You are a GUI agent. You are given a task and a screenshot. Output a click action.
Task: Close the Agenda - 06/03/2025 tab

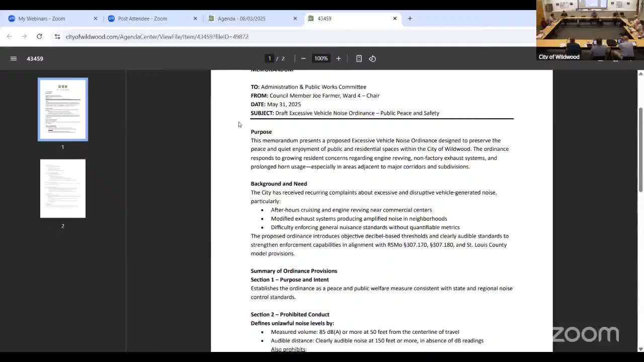[x=295, y=19]
